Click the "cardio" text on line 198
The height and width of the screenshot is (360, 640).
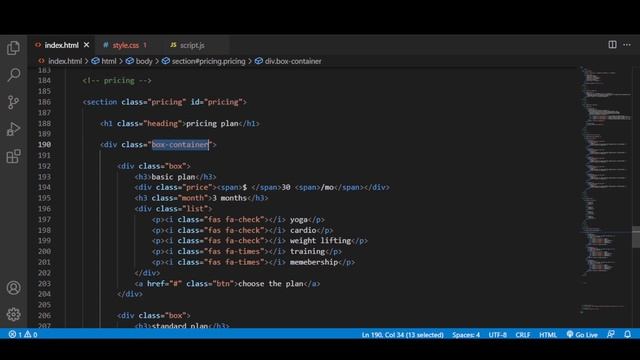303,230
